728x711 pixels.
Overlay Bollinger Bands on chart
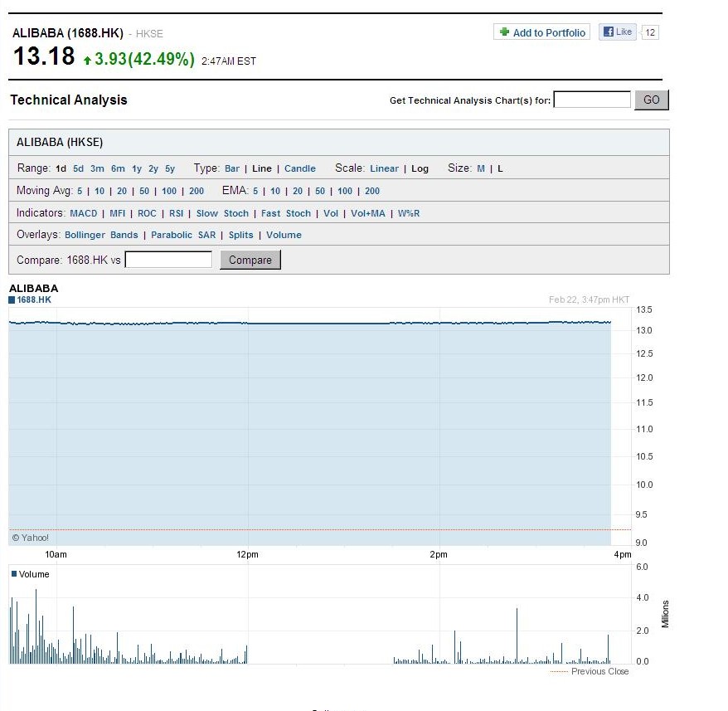click(101, 235)
